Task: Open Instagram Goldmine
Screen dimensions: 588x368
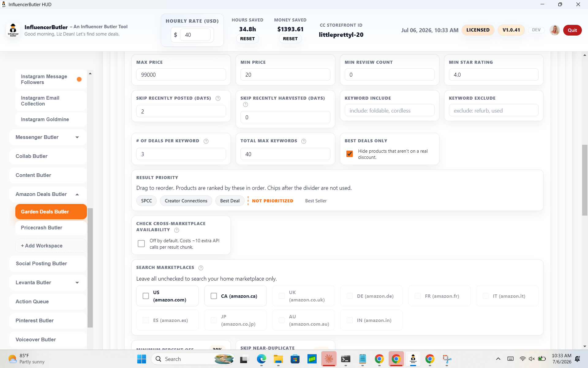Action: [51, 120]
